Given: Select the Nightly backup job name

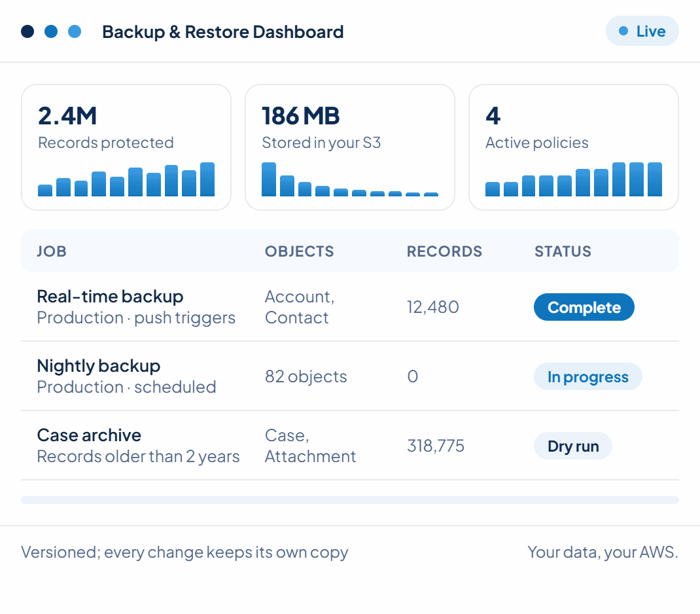Looking at the screenshot, I should tap(99, 366).
